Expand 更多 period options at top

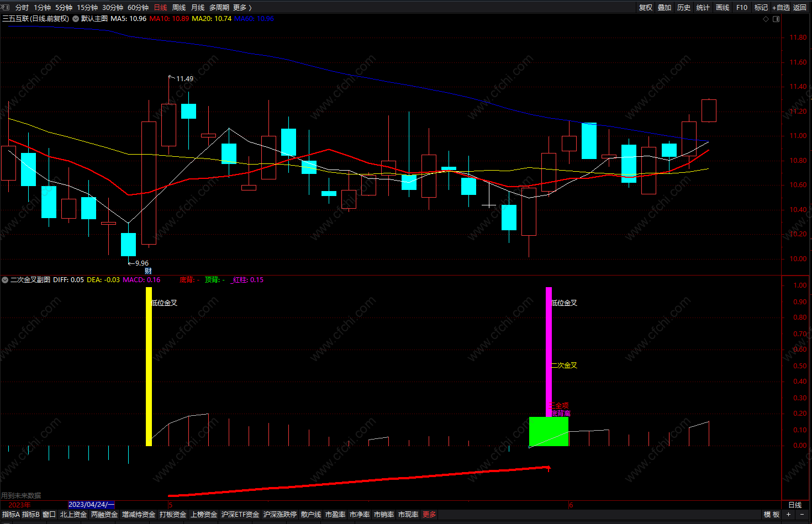(x=242, y=8)
